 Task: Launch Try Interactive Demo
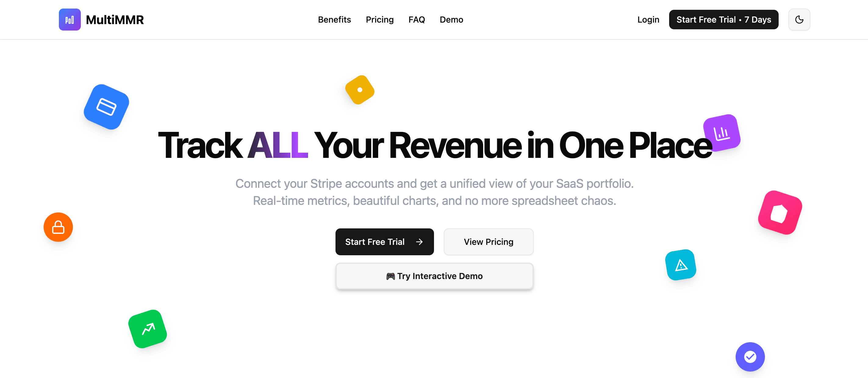pos(434,276)
